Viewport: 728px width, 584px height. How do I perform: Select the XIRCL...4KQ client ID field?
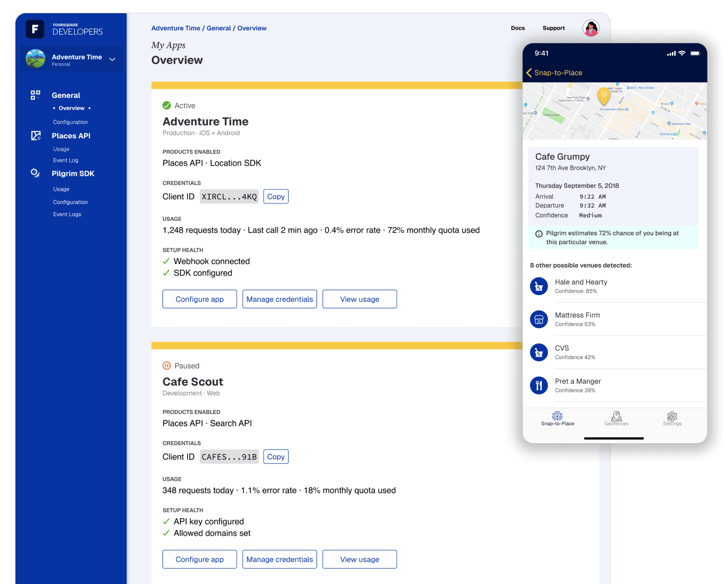point(229,197)
